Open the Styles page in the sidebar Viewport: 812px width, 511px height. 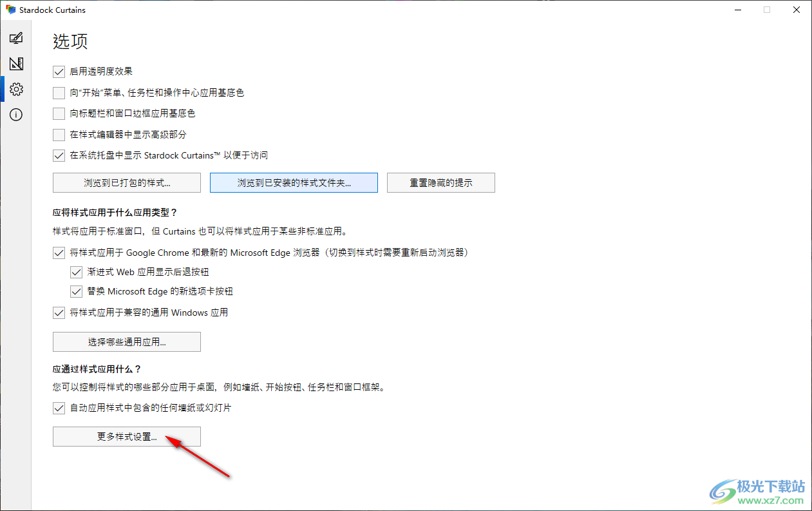click(16, 38)
